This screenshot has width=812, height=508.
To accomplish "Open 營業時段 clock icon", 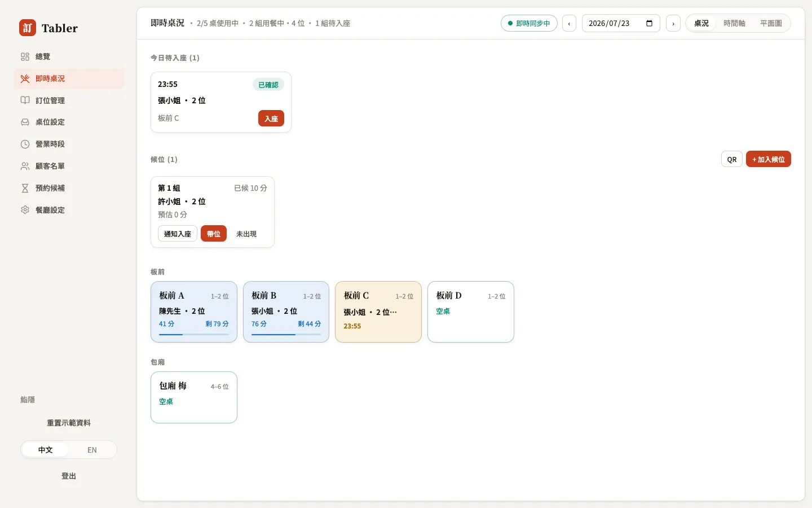I will click(x=25, y=144).
